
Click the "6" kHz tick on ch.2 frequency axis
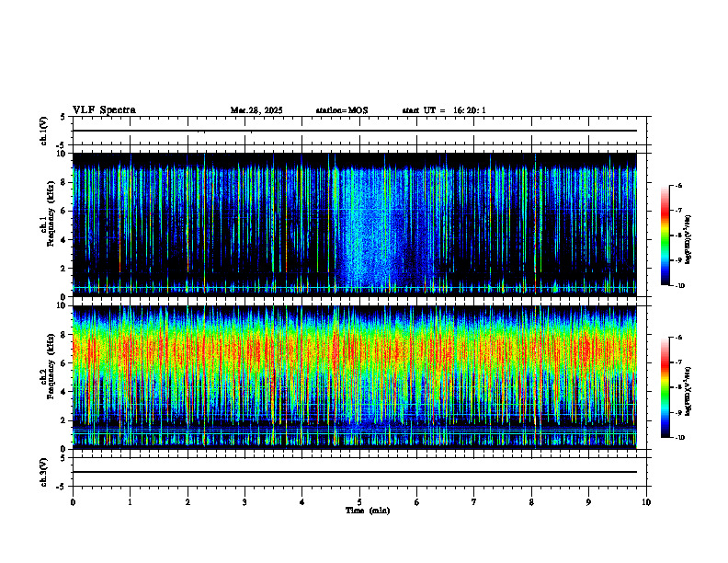click(65, 363)
